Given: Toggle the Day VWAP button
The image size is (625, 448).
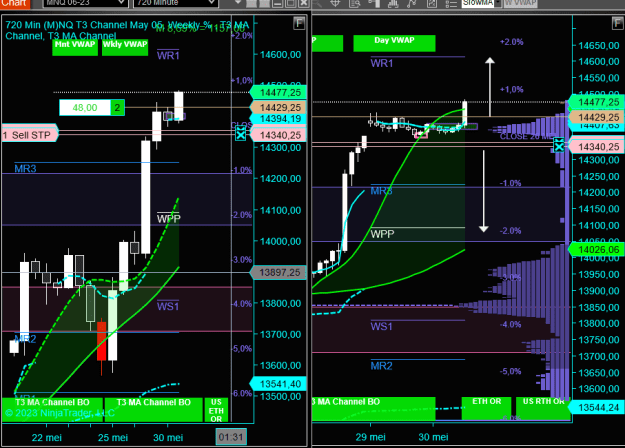Looking at the screenshot, I should pyautogui.click(x=394, y=43).
